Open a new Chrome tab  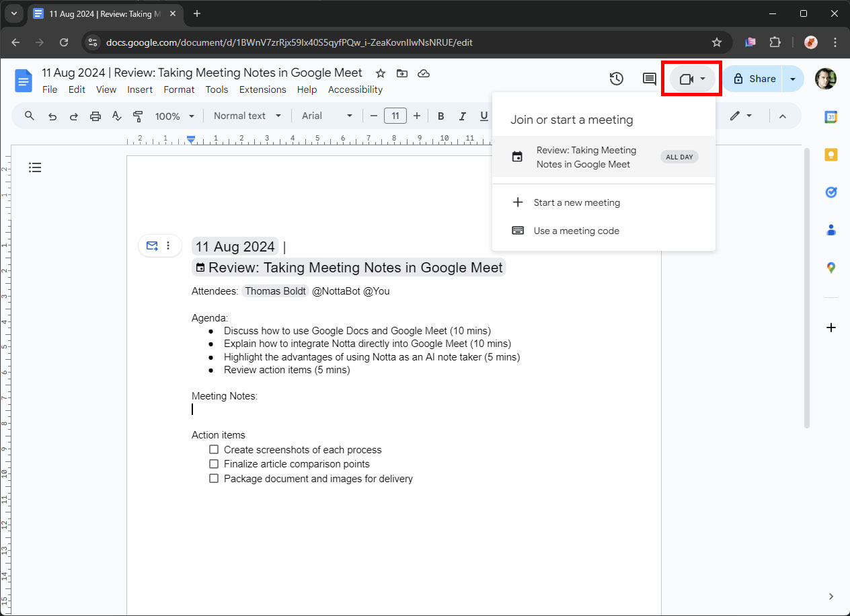pos(197,13)
